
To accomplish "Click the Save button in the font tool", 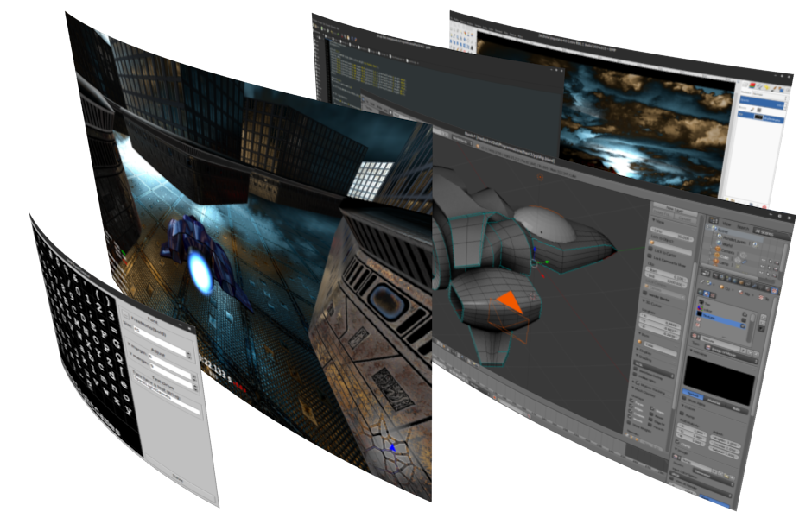I will click(178, 477).
